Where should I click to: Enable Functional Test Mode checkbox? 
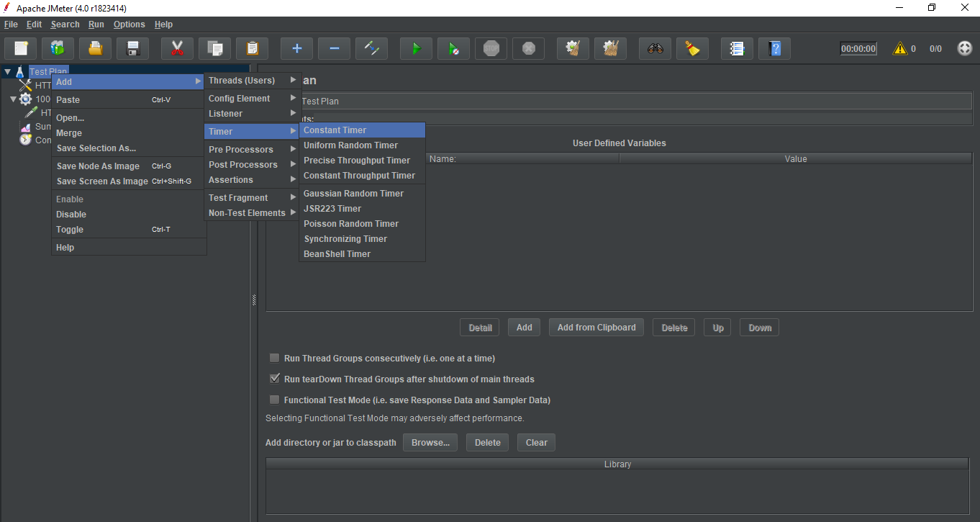(x=274, y=400)
